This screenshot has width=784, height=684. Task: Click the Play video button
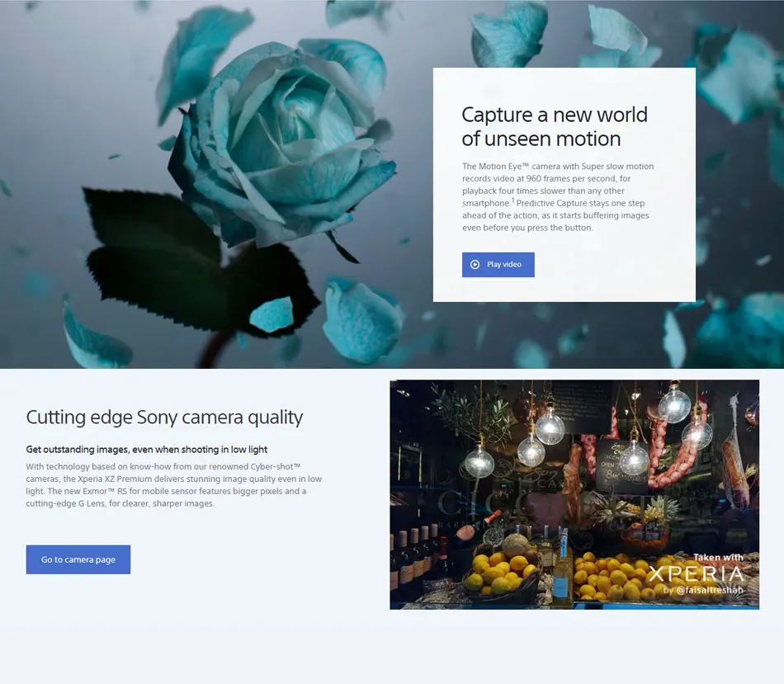(498, 265)
